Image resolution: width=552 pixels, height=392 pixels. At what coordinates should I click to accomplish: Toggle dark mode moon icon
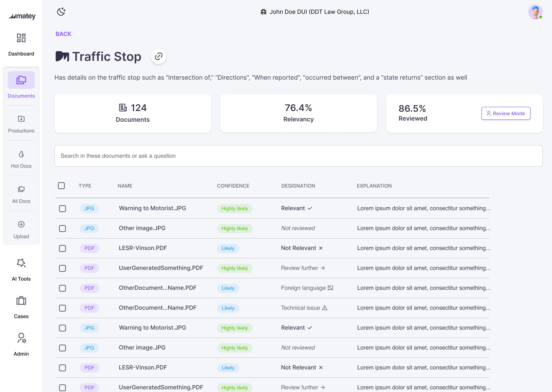coord(61,12)
